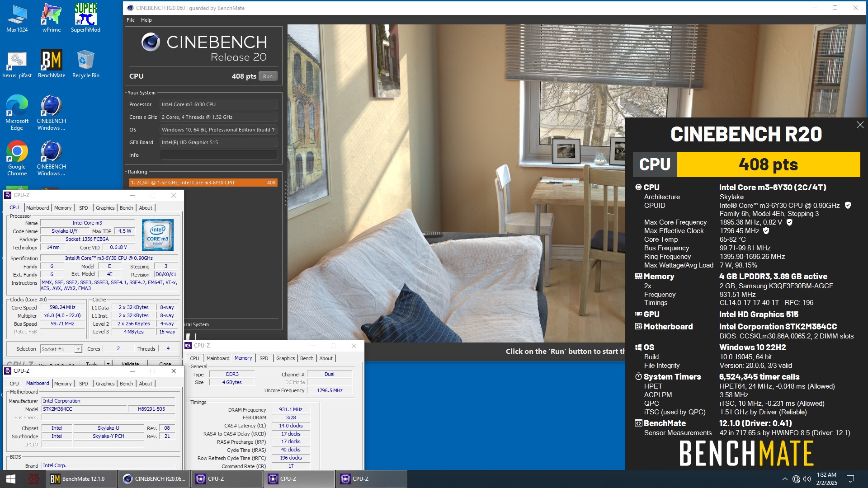Screen dimensions: 868x488
Task: Select the hexus_pifast desktop shortcut
Action: (17, 64)
